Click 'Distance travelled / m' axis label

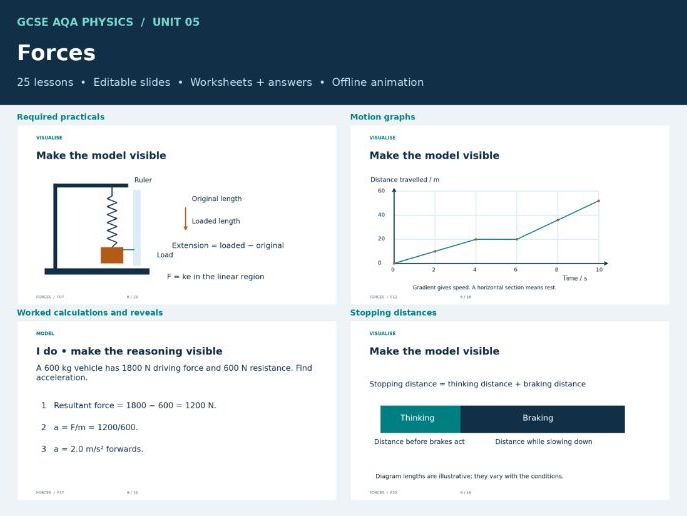point(404,180)
